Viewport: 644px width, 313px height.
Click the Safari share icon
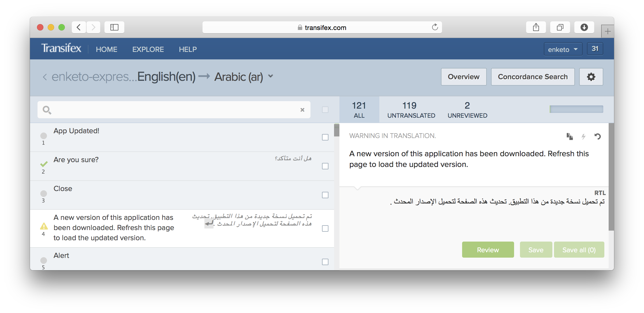536,27
